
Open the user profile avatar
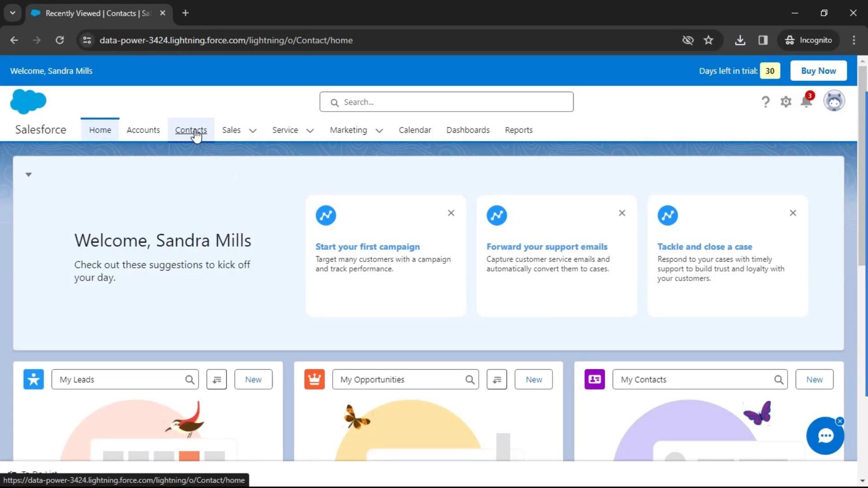click(x=834, y=101)
